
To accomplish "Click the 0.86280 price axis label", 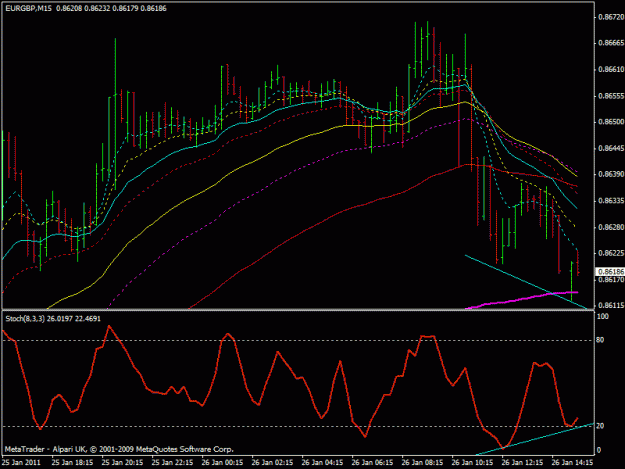I will pyautogui.click(x=611, y=227).
